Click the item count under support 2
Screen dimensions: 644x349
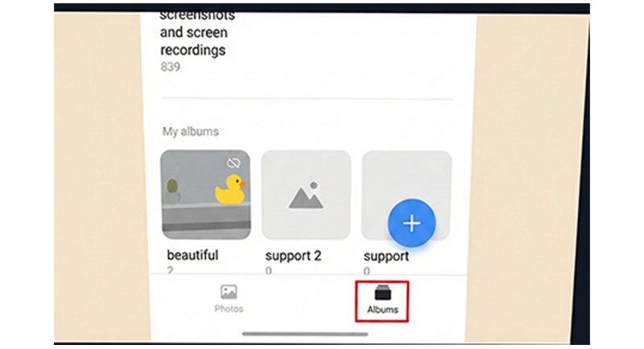269,271
